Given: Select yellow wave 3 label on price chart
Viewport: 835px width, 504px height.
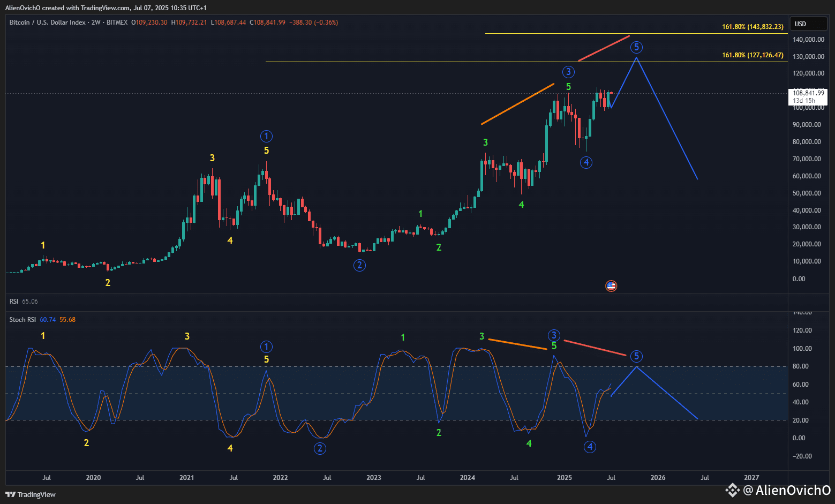Looking at the screenshot, I should (x=213, y=158).
